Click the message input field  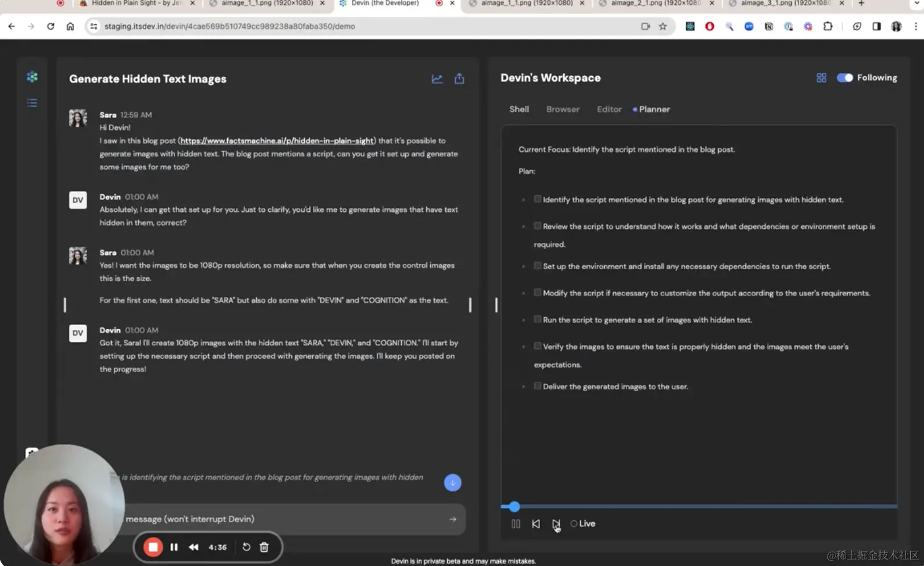click(283, 519)
